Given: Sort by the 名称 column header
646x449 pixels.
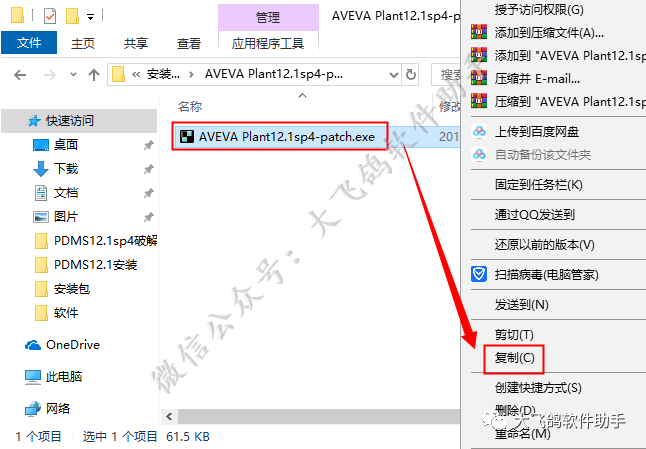Looking at the screenshot, I should point(190,107).
